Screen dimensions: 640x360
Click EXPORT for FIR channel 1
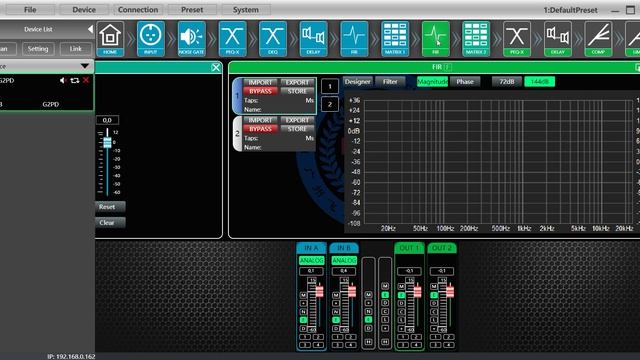[x=297, y=82]
